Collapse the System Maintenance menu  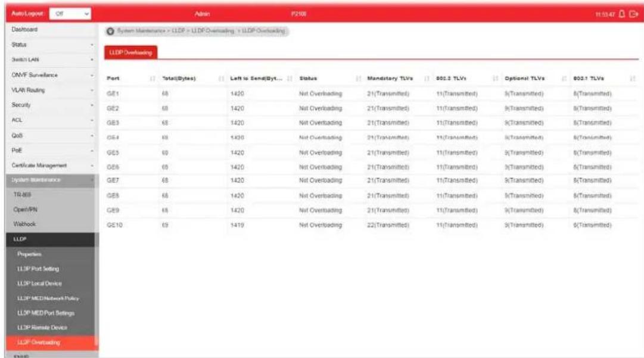[50, 180]
